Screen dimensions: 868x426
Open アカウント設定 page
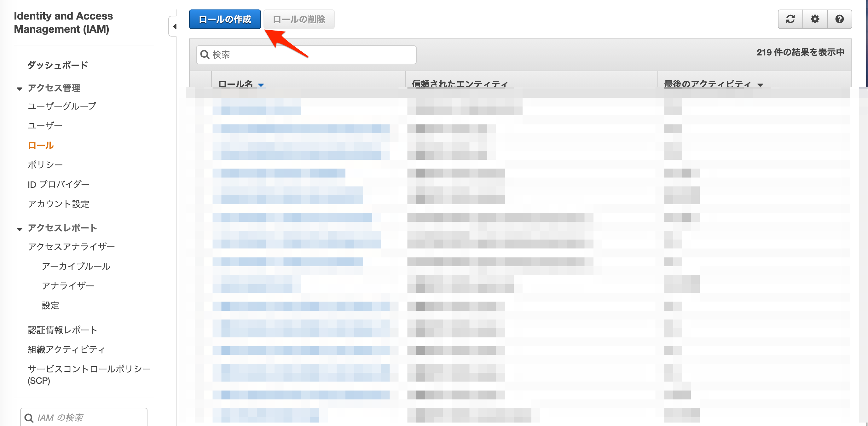coord(58,204)
